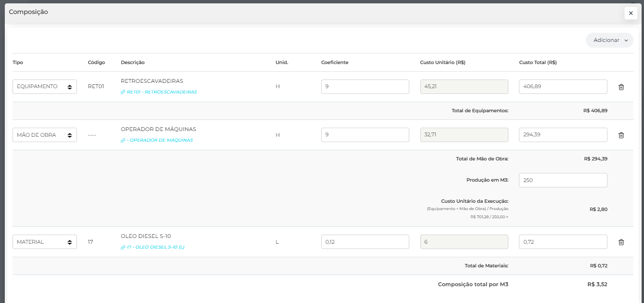The width and height of the screenshot is (644, 303).
Task: Click the total cost field showing 294,39
Action: pos(563,135)
